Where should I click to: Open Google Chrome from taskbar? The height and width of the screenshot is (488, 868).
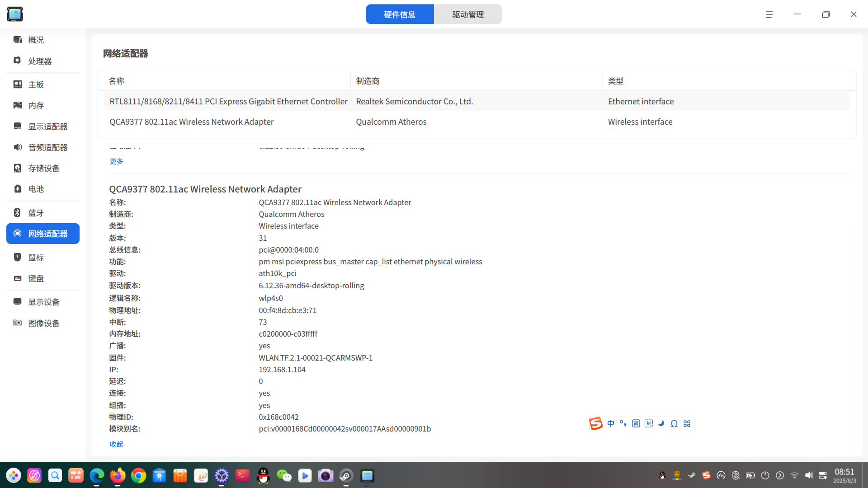[x=138, y=475]
